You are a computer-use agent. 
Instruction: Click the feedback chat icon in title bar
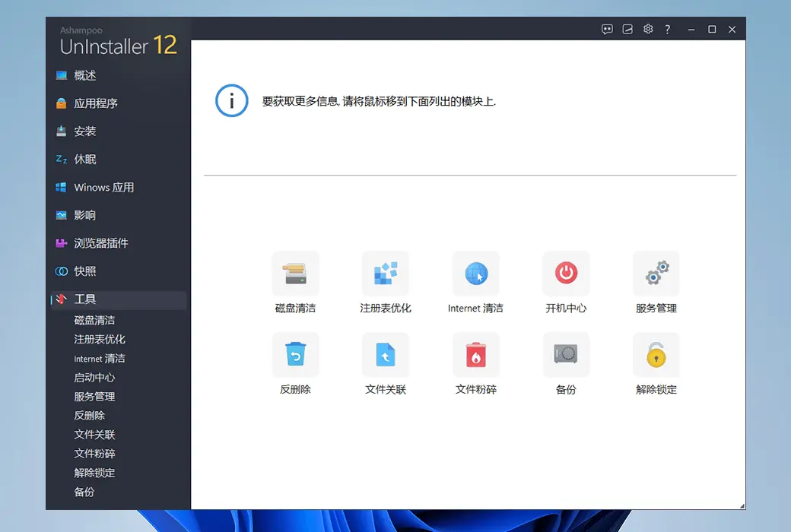pos(607,29)
